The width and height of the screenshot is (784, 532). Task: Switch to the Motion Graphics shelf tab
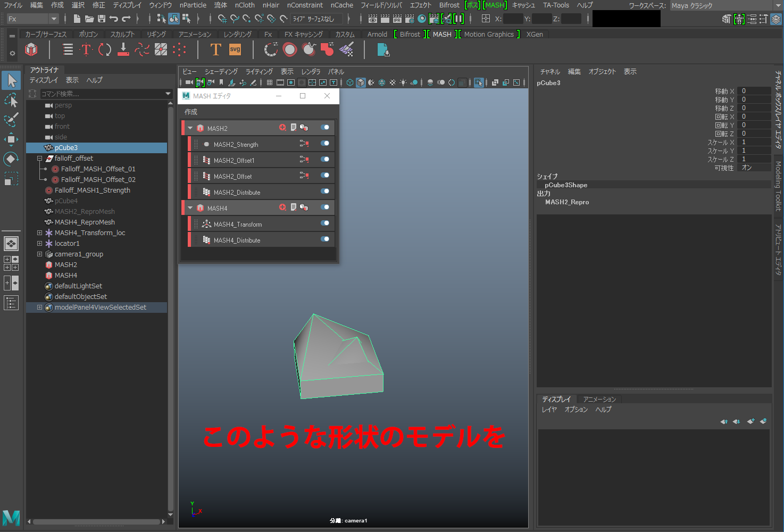click(489, 35)
